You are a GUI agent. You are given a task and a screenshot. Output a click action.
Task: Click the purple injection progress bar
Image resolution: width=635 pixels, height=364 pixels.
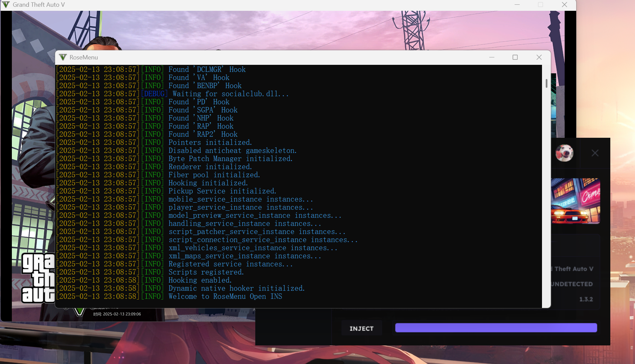point(496,328)
